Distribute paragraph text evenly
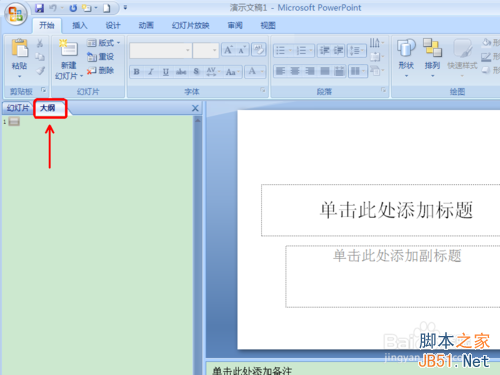 339,71
